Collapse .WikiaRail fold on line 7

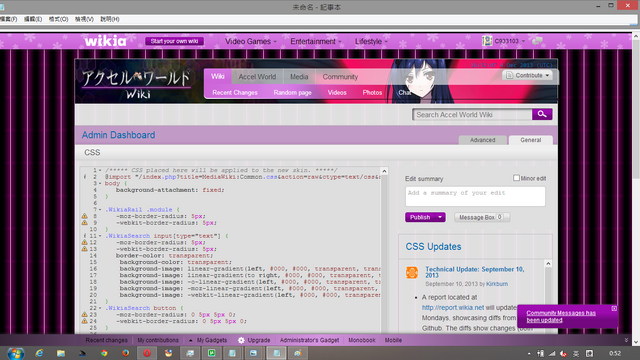pos(100,209)
